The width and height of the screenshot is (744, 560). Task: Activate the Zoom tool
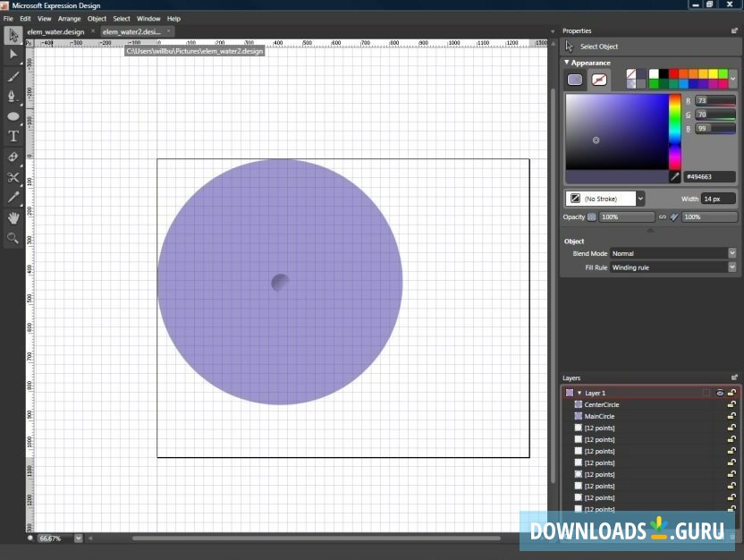pos(13,238)
